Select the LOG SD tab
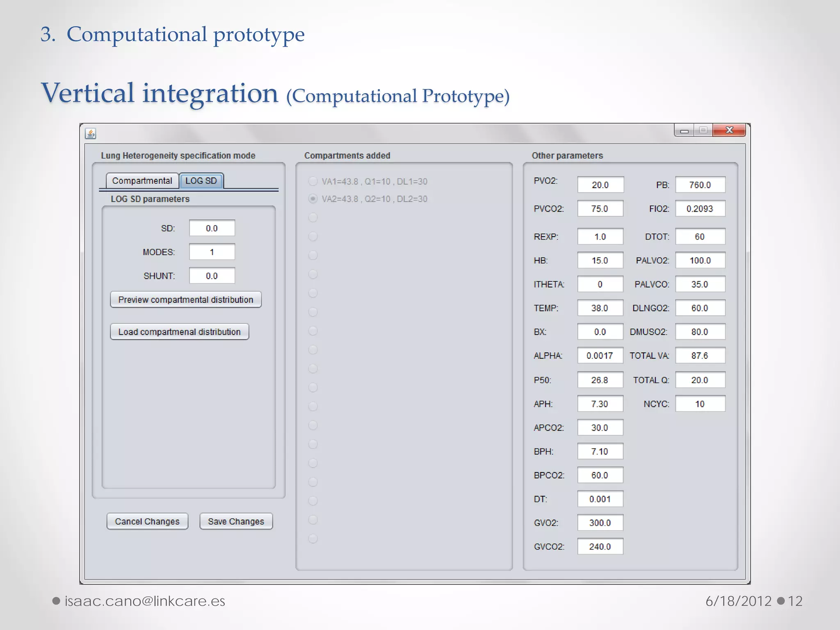840x630 pixels. click(201, 181)
